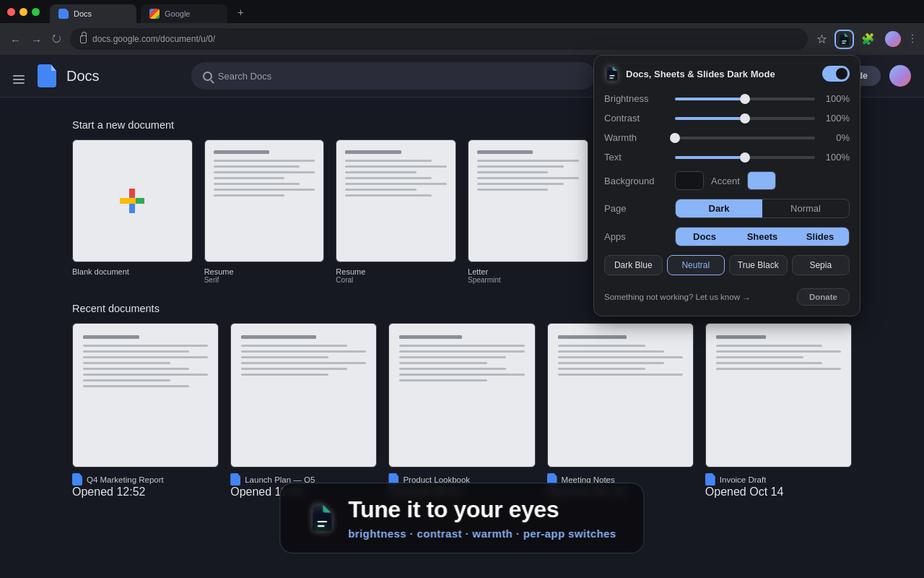Click the file icon next to Q4 Marketing Report
Image resolution: width=924 pixels, height=578 pixels.
click(x=77, y=480)
